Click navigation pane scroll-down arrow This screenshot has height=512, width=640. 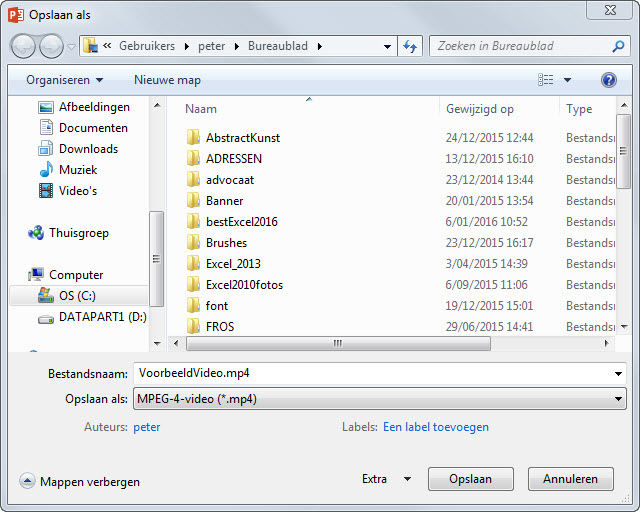(x=157, y=344)
